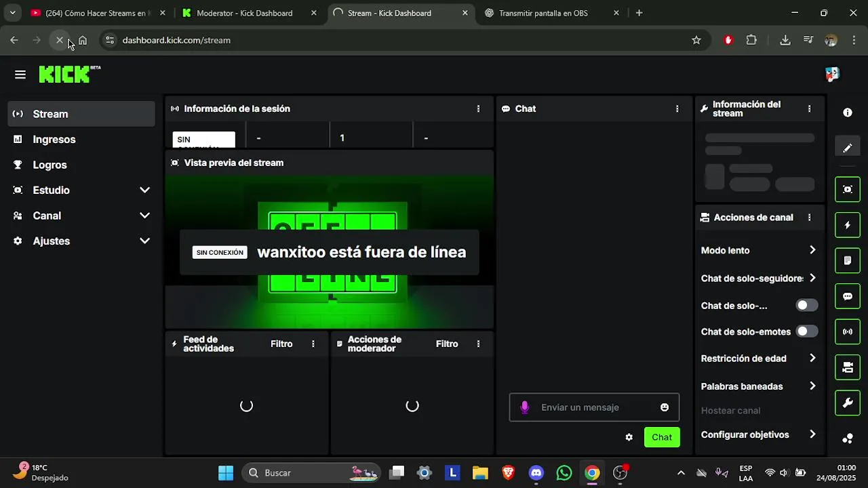Switch to Transmitir pantalla en OBS tab
Viewport: 868px width, 488px height.
pyautogui.click(x=553, y=13)
